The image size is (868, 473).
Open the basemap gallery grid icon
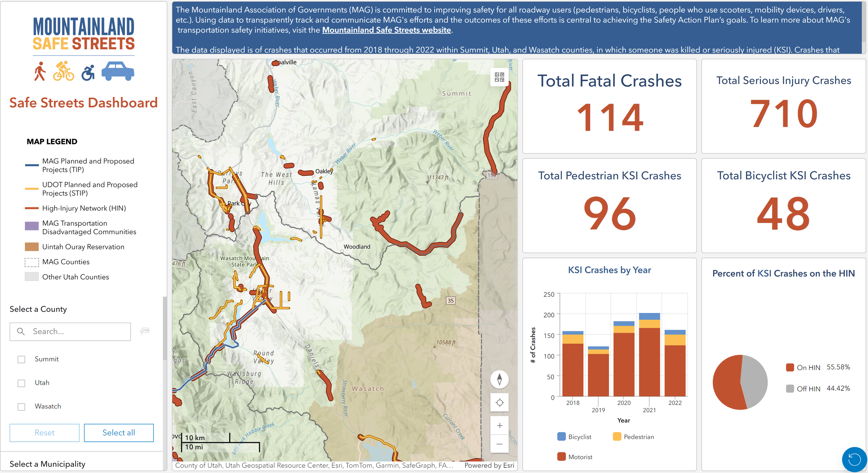coord(499,77)
